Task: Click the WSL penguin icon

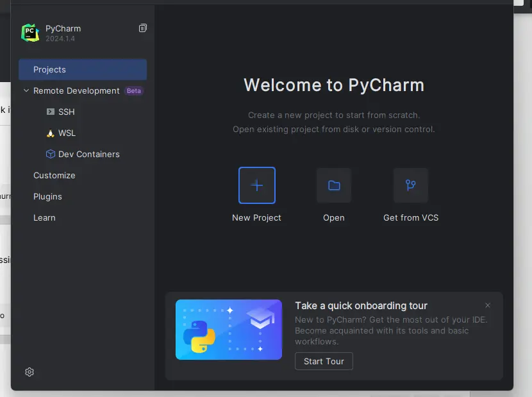Action: tap(51, 133)
